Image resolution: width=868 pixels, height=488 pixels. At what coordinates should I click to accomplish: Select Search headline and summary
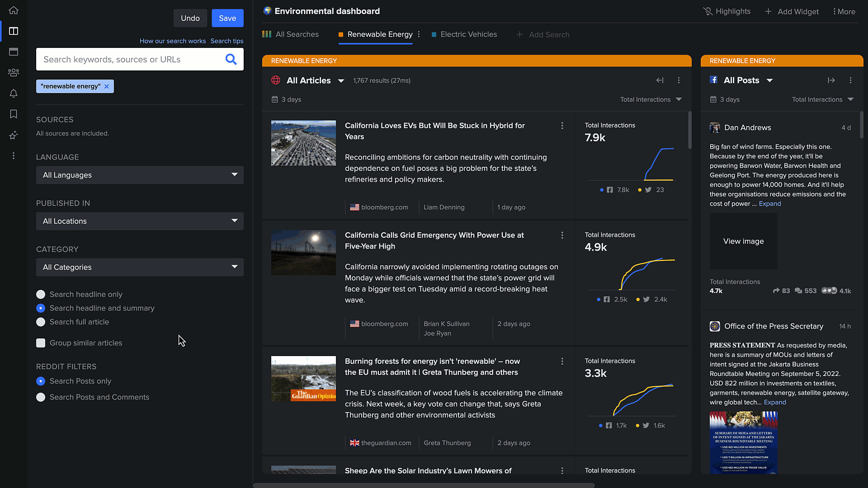click(41, 308)
